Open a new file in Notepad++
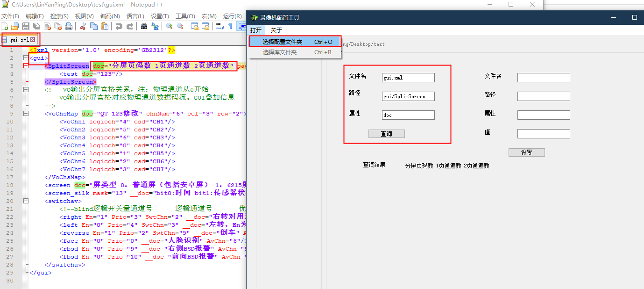The image size is (644, 289). tap(5, 26)
